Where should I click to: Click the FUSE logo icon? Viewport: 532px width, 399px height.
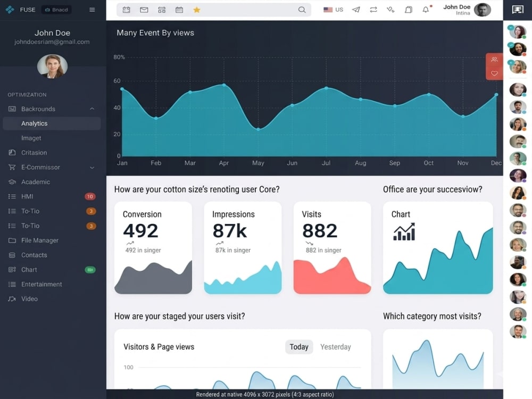point(10,10)
